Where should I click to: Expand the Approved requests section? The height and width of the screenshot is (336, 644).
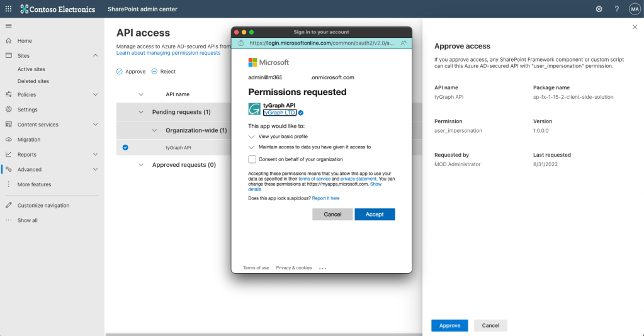(141, 165)
